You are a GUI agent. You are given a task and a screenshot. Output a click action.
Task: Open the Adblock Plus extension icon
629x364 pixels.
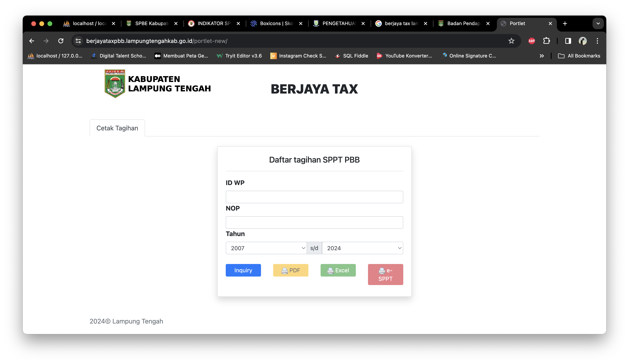(x=531, y=41)
